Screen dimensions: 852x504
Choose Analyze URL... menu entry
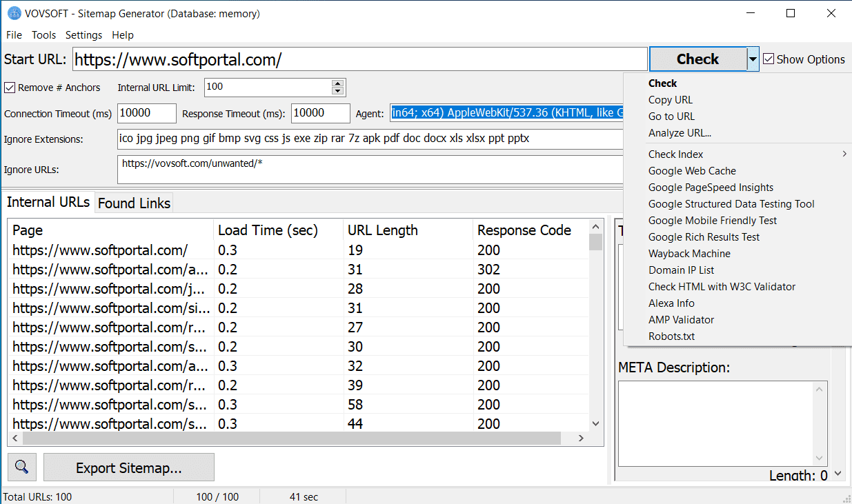click(x=680, y=133)
